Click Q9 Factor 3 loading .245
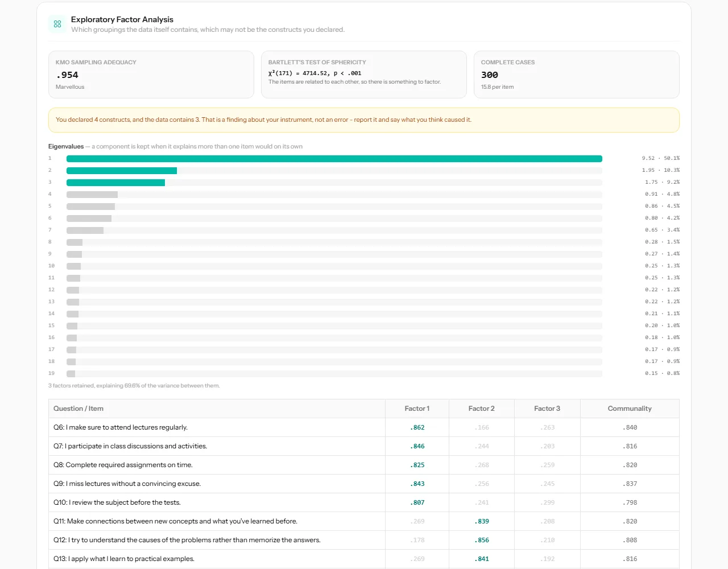 [547, 484]
